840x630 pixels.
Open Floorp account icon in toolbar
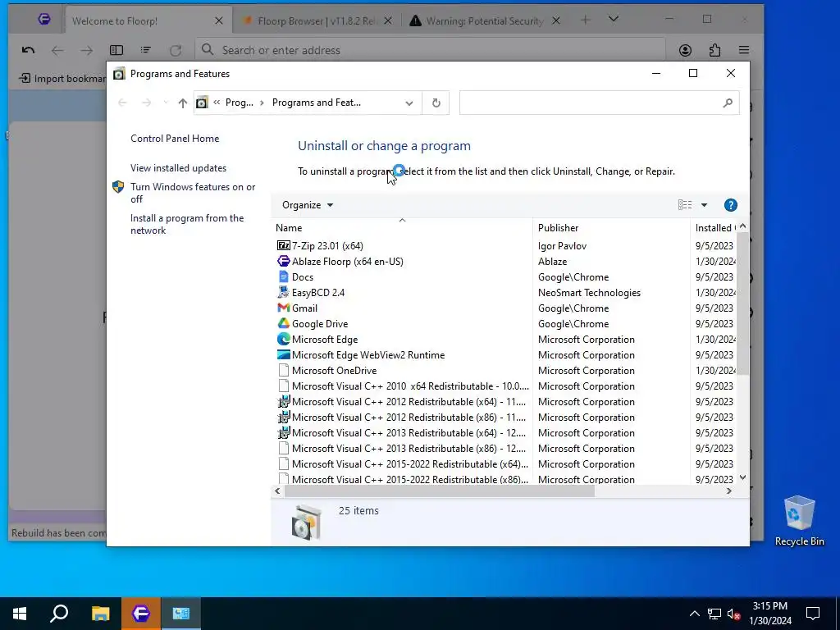pyautogui.click(x=685, y=50)
